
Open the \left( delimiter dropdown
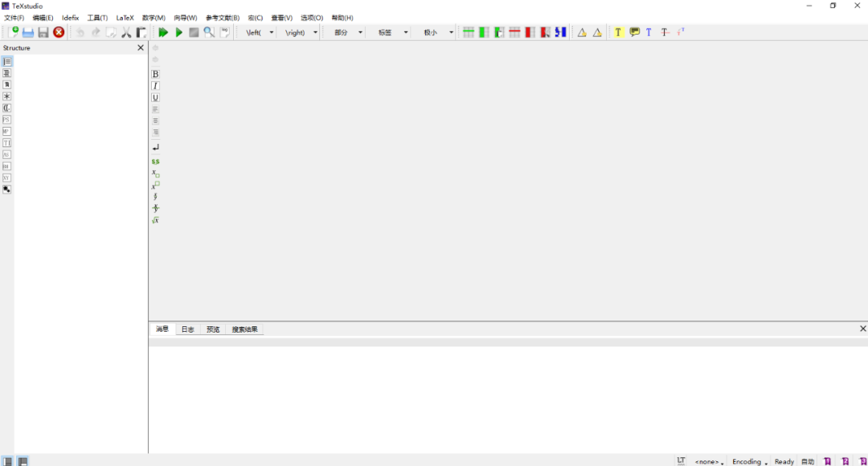coord(272,33)
